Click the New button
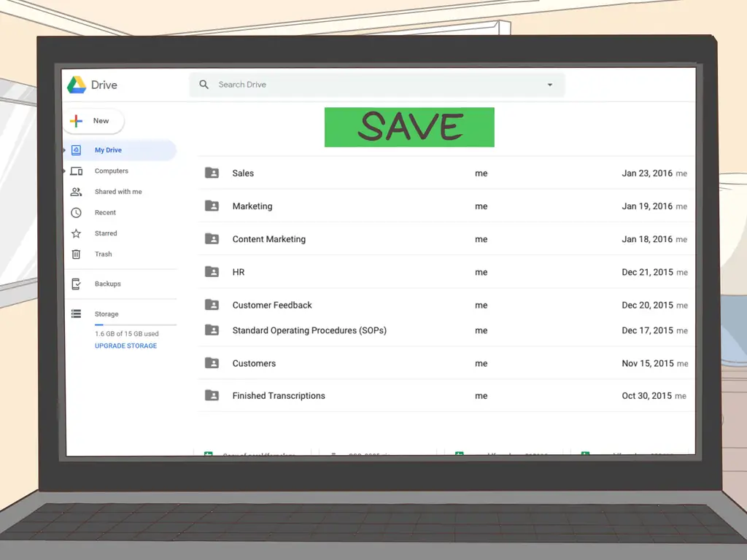This screenshot has height=560, width=747. coord(93,121)
